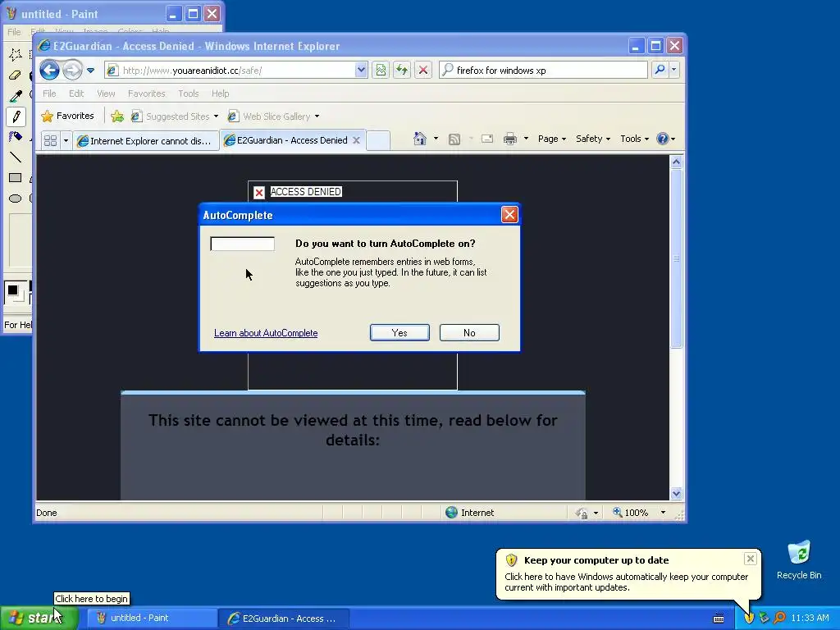Click the Home page icon
Image resolution: width=840 pixels, height=630 pixels.
pyautogui.click(x=419, y=139)
